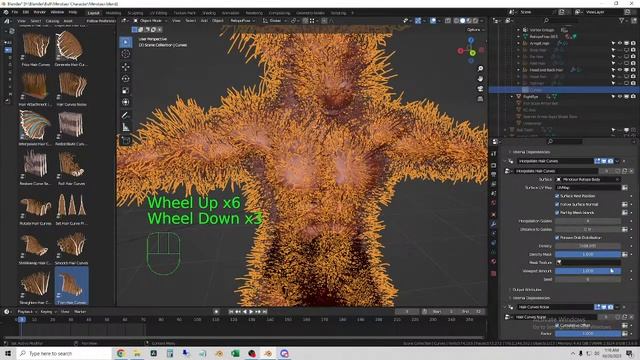
Task: Collapse the RightEye tree item in Outliner
Action: click(512, 97)
